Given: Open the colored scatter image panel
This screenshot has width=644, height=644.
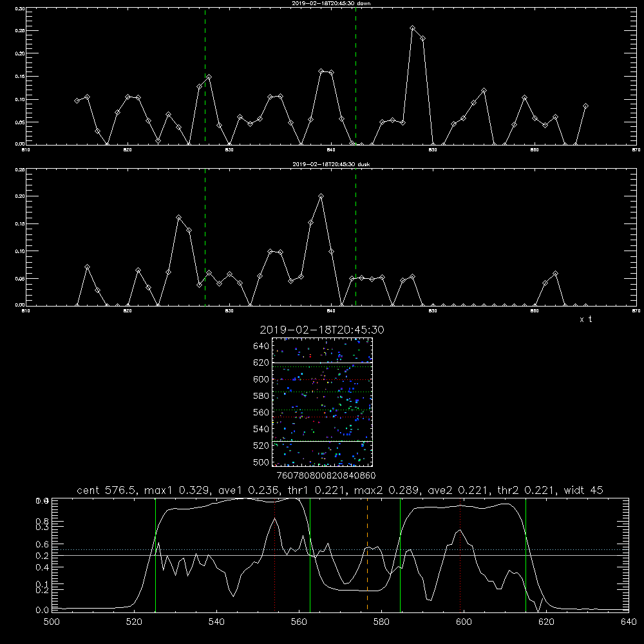Looking at the screenshot, I should click(322, 402).
